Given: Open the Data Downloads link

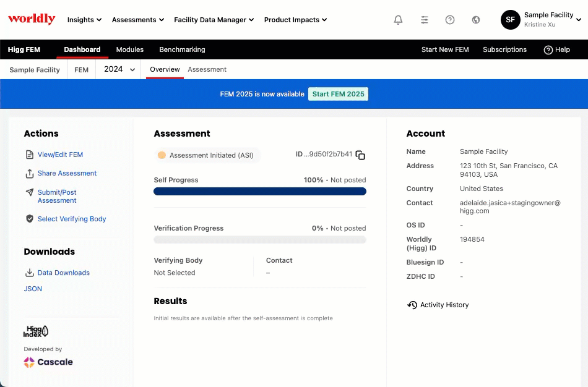Looking at the screenshot, I should [x=64, y=273].
